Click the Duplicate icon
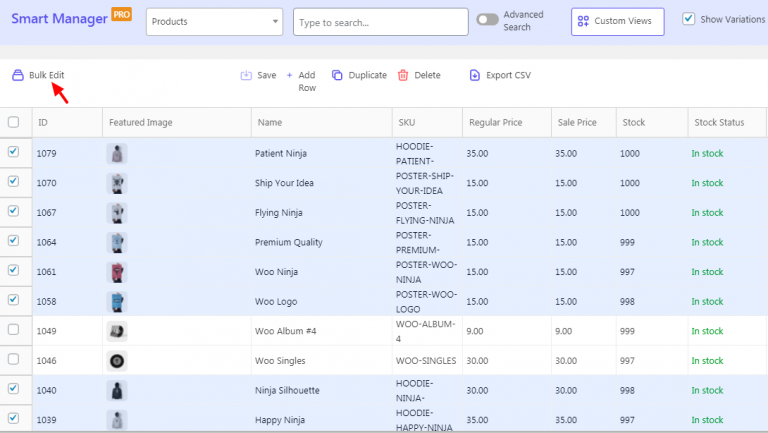 pos(337,75)
